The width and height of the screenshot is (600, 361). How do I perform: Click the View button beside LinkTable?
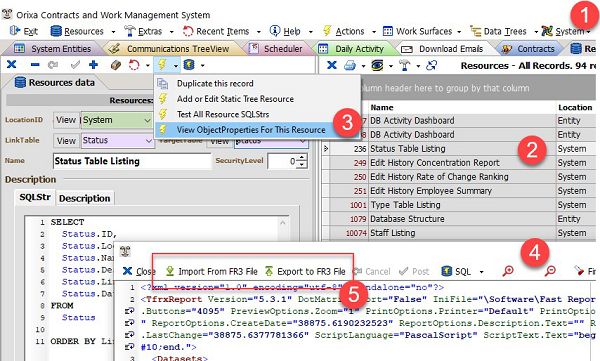[x=66, y=141]
